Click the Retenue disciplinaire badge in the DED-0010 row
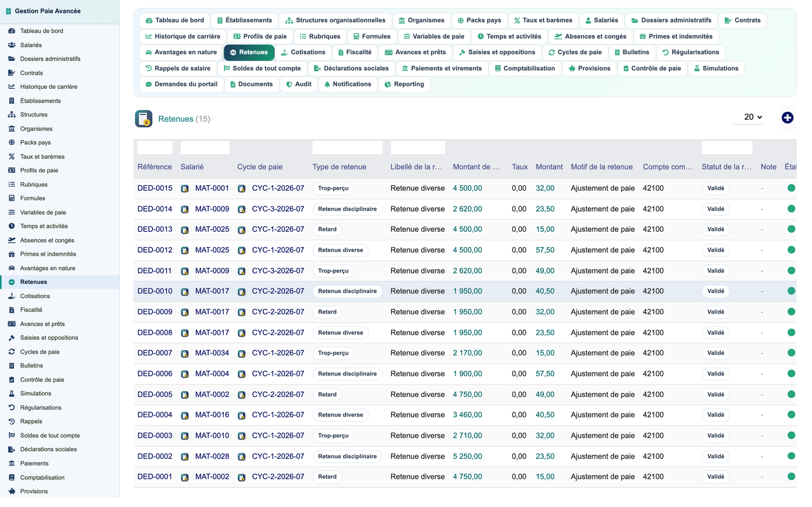 pyautogui.click(x=347, y=291)
